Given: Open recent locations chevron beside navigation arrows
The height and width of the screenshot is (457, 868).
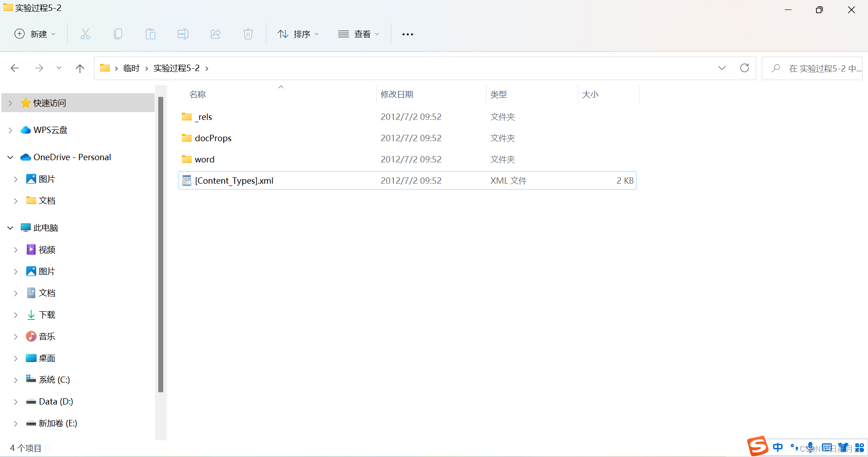Looking at the screenshot, I should coord(59,68).
